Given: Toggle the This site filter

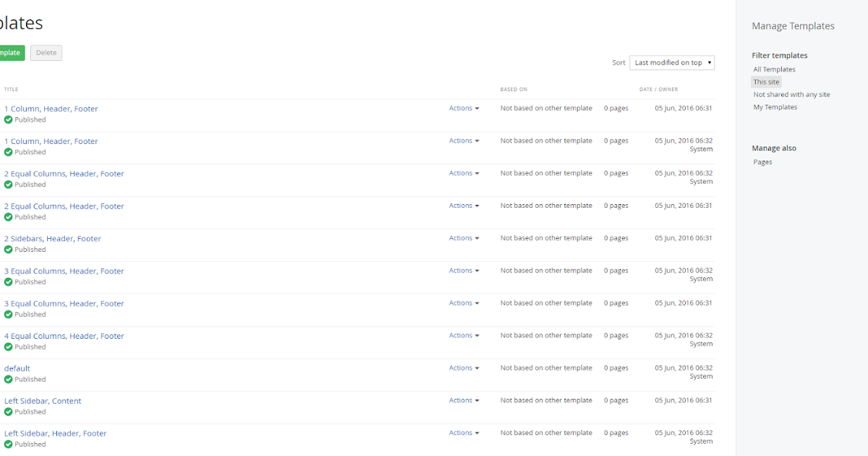Looking at the screenshot, I should point(766,81).
